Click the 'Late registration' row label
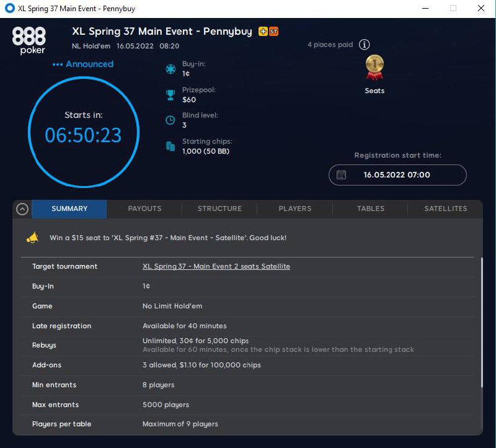This screenshot has height=448, width=496. [x=61, y=326]
